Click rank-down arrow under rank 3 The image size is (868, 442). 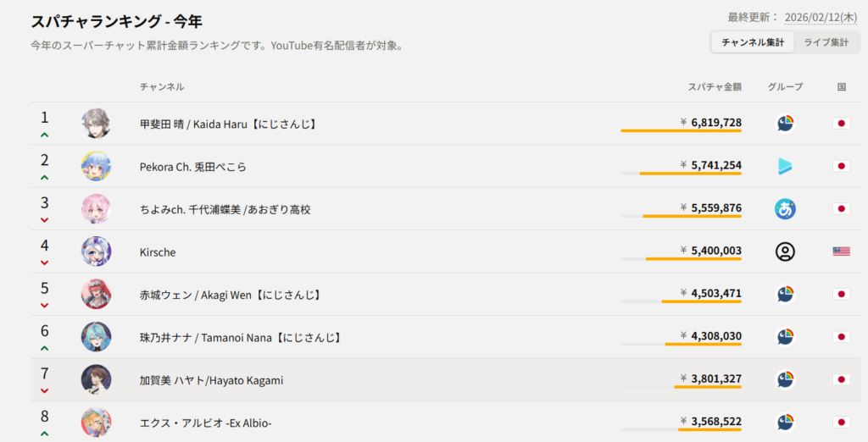(x=44, y=220)
